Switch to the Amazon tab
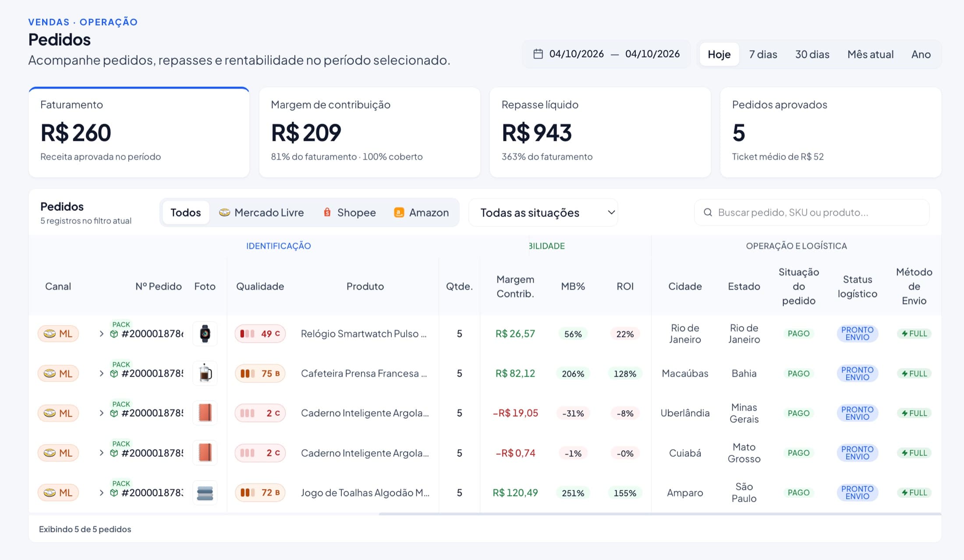This screenshot has width=964, height=560. pos(421,213)
